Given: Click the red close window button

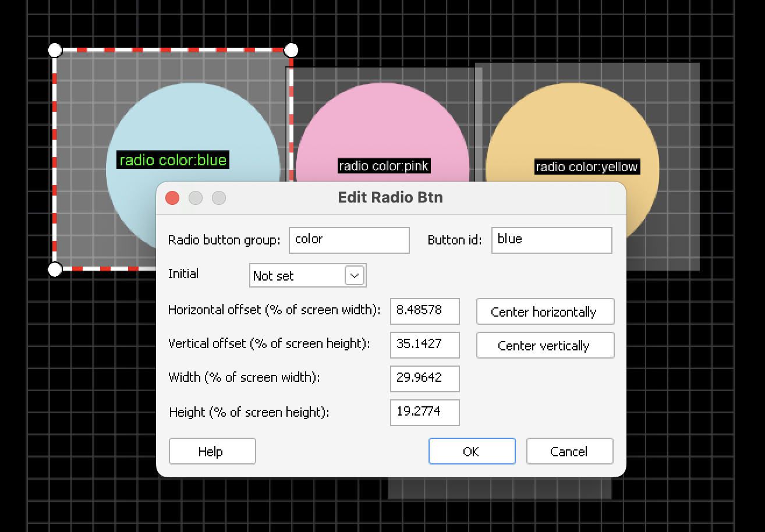Looking at the screenshot, I should [172, 198].
